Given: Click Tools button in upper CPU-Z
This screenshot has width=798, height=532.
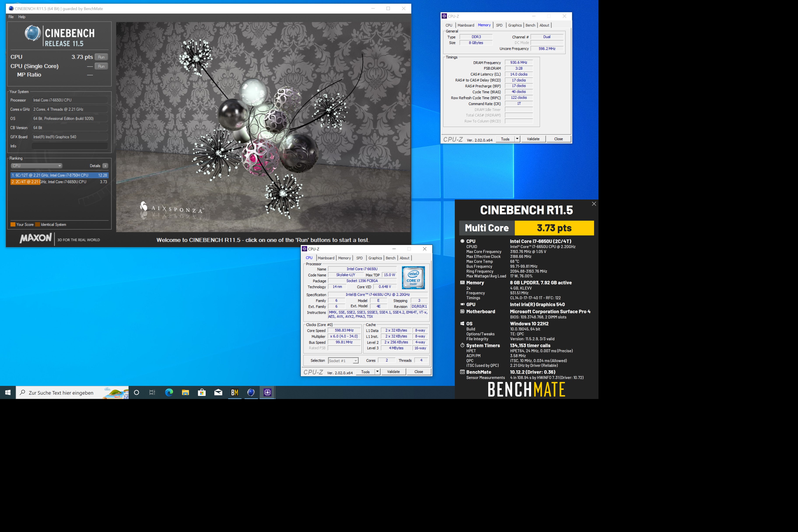Looking at the screenshot, I should [x=505, y=139].
